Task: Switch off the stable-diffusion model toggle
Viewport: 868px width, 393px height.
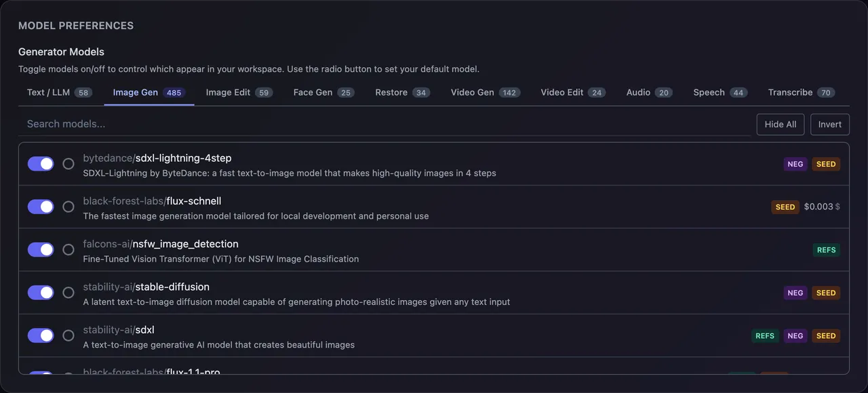Action: (x=41, y=292)
